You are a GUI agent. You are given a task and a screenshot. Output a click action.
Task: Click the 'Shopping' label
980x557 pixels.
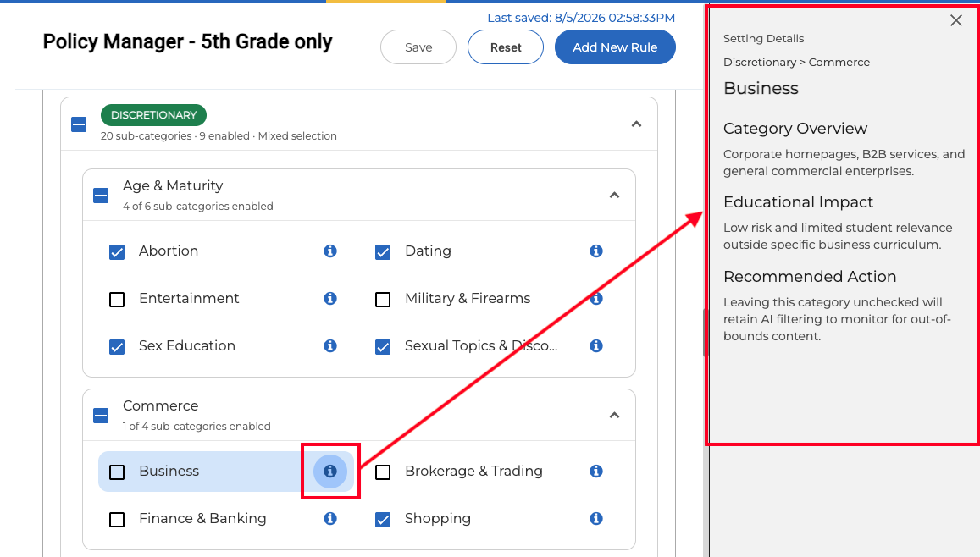pos(438,518)
